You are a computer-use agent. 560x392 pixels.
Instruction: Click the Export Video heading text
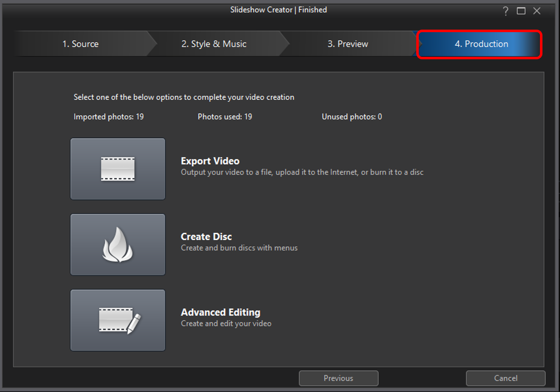(x=210, y=161)
